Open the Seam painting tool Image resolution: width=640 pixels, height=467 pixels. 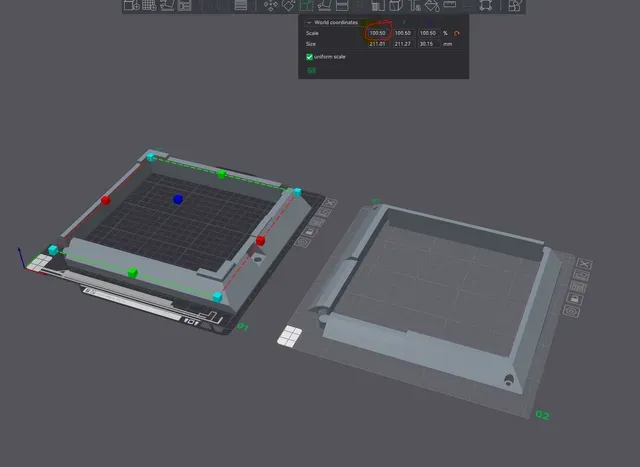tap(396, 5)
